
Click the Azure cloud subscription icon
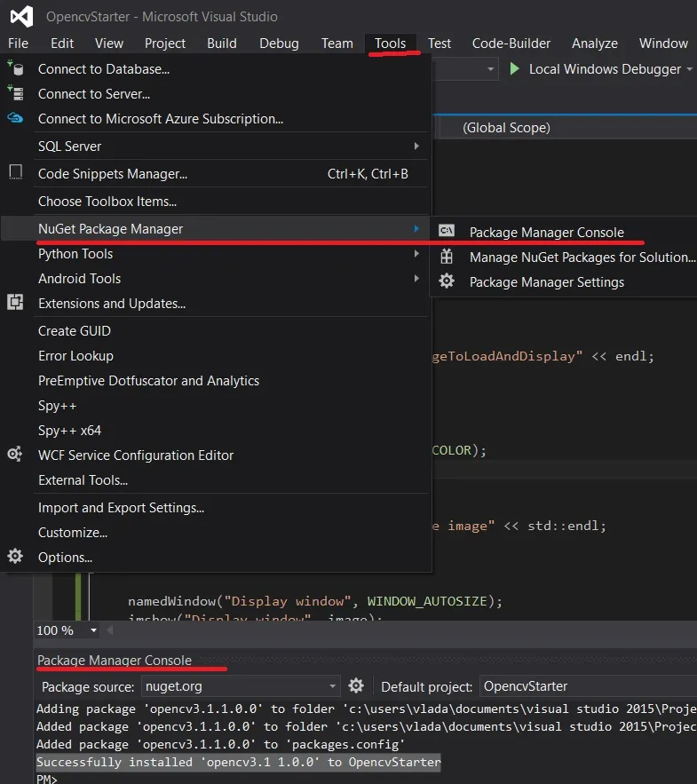pyautogui.click(x=15, y=118)
